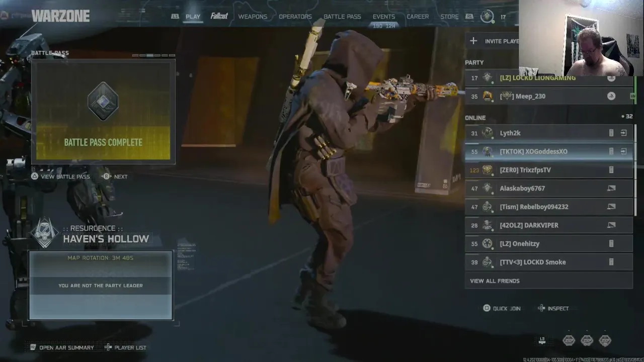Click Meep_230's rank emblem
The width and height of the screenshot is (644, 362).
click(487, 96)
